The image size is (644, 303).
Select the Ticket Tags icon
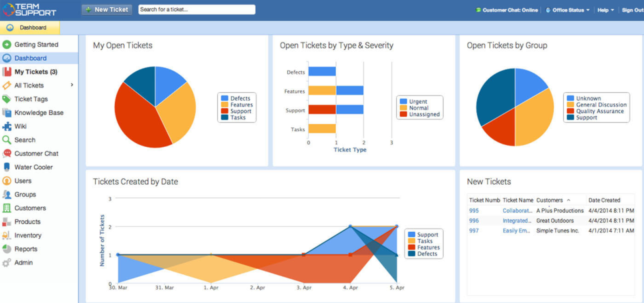[x=7, y=99]
